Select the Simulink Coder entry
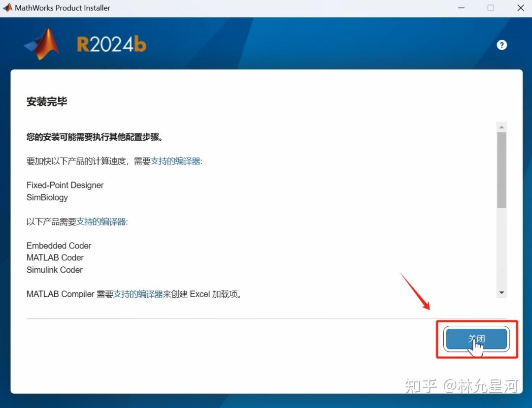The width and height of the screenshot is (532, 408). [54, 270]
